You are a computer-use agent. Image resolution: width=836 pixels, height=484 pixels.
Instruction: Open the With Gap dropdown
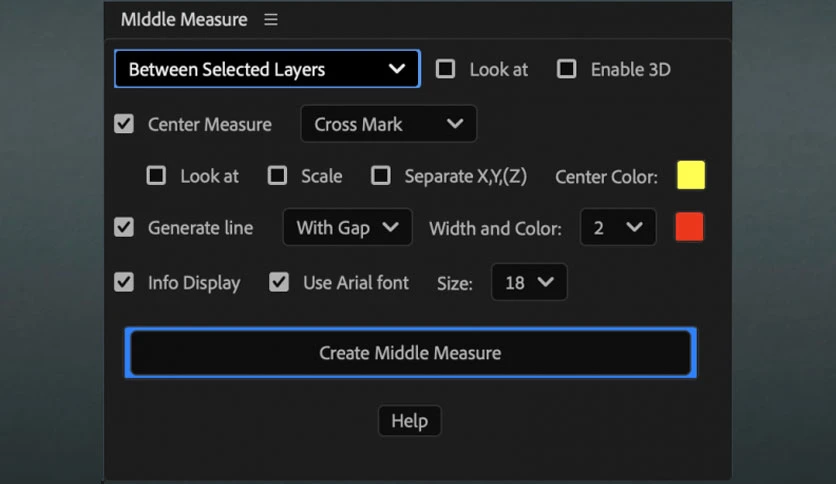click(348, 227)
